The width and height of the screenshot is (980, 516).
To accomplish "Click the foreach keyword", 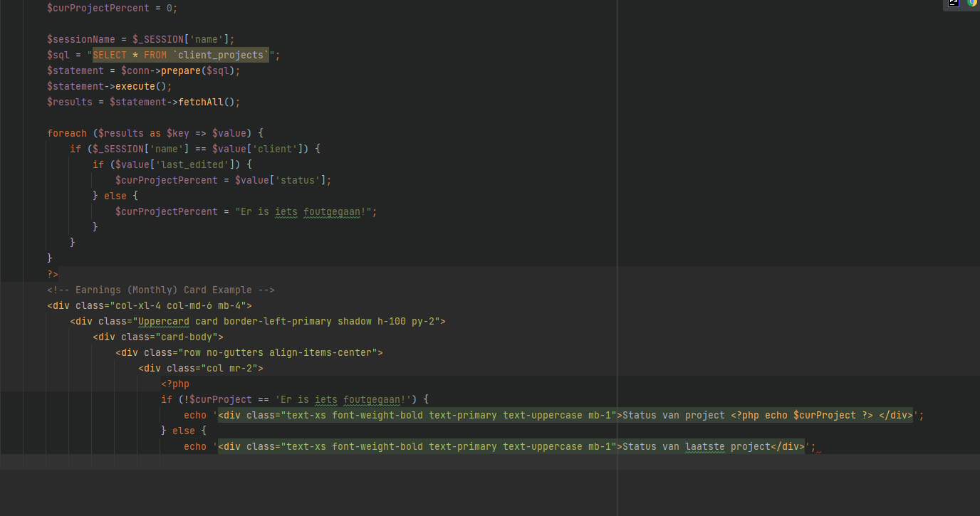I will [x=66, y=133].
